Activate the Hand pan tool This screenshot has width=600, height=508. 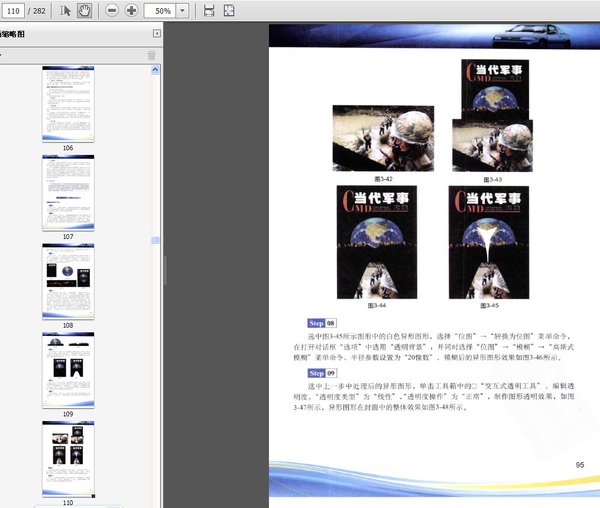(x=84, y=10)
